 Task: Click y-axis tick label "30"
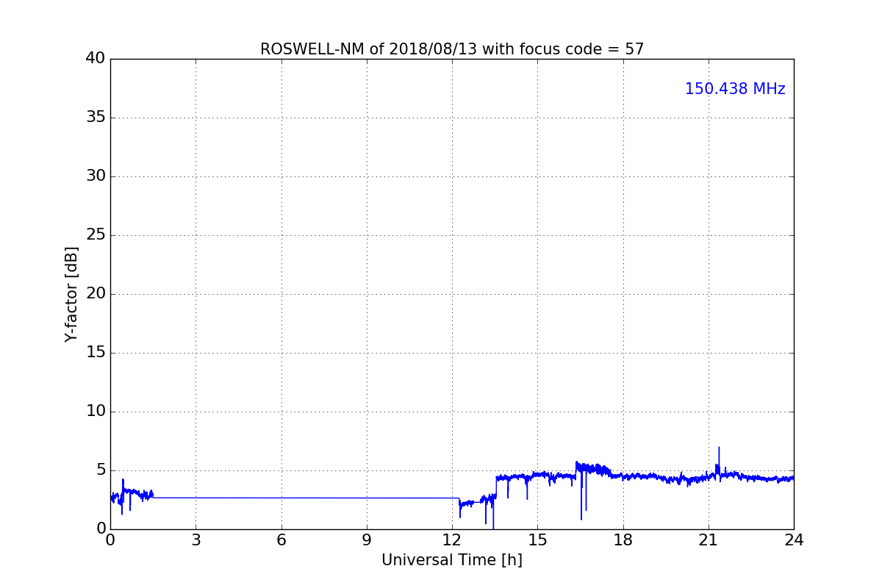click(96, 176)
